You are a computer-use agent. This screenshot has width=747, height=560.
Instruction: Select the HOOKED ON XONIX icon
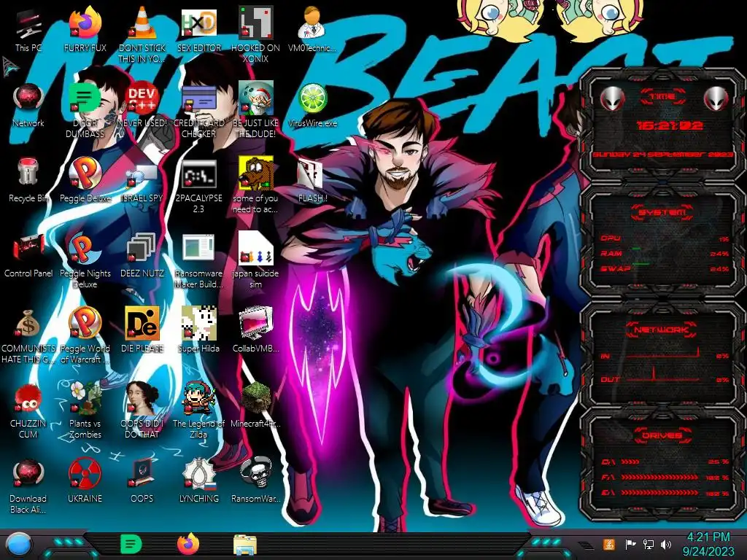point(255,36)
